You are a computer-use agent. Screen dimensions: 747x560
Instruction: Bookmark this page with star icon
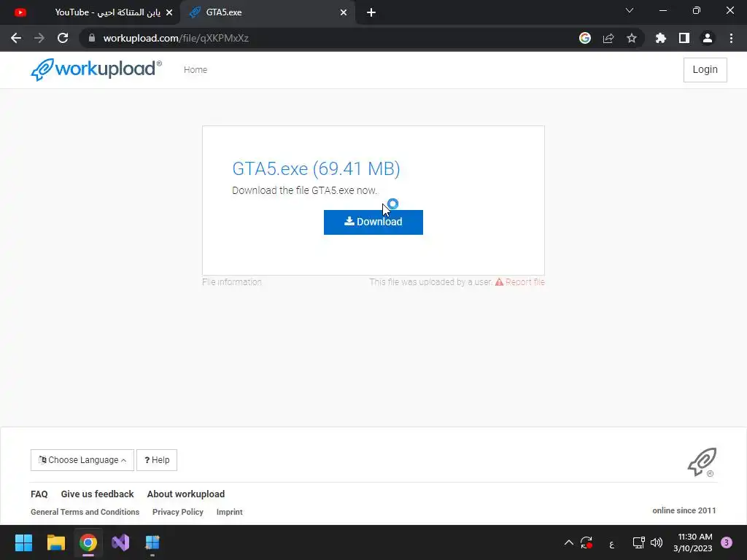point(632,38)
